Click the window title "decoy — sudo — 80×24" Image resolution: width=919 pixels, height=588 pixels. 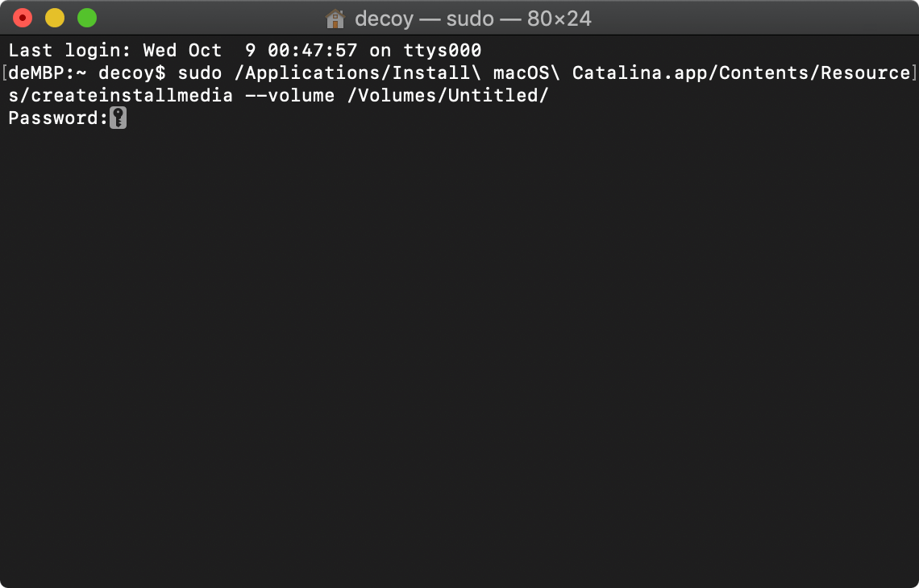click(473, 19)
